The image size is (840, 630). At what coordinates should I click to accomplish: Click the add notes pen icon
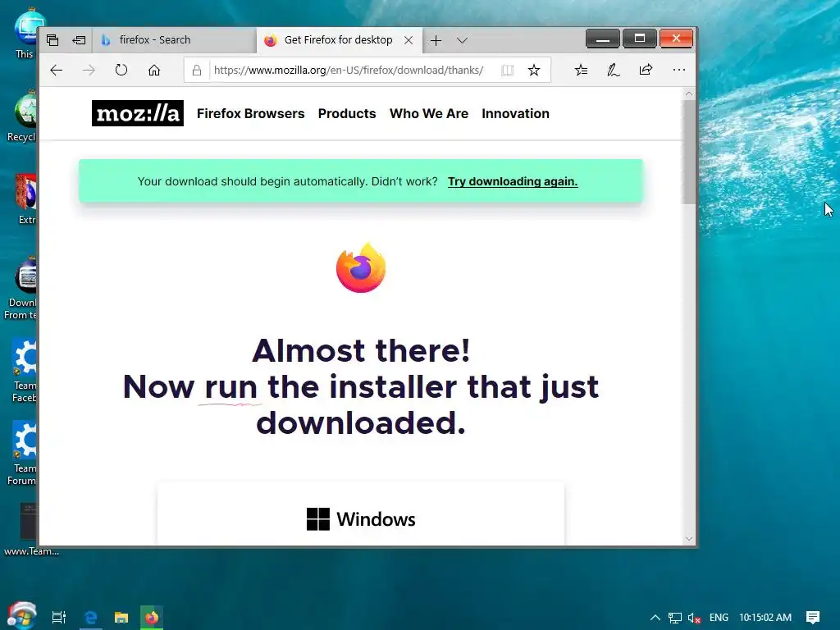pyautogui.click(x=614, y=71)
